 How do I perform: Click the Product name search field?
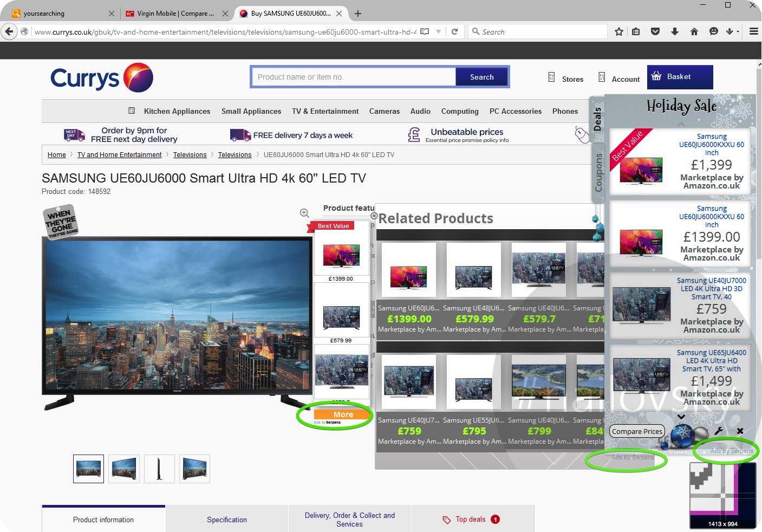(x=353, y=77)
